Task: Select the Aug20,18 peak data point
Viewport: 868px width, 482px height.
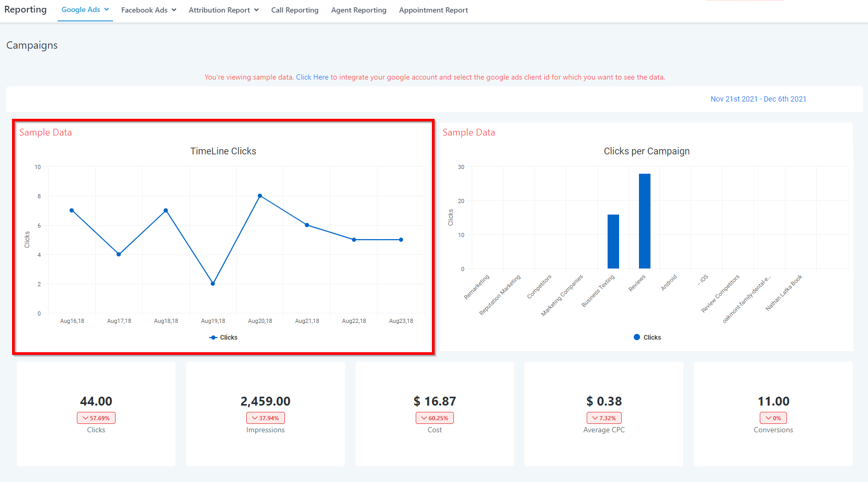Action: (260, 196)
